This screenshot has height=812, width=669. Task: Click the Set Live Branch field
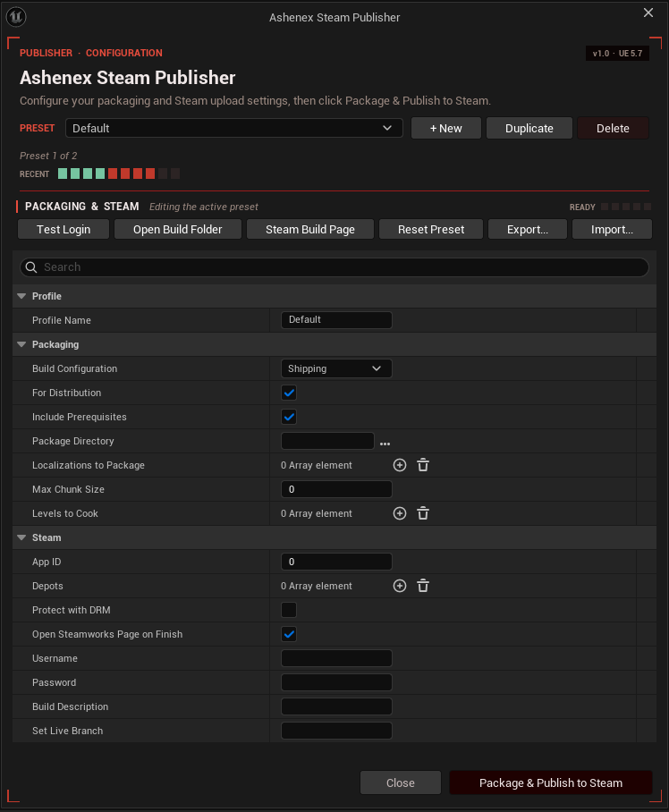[336, 731]
